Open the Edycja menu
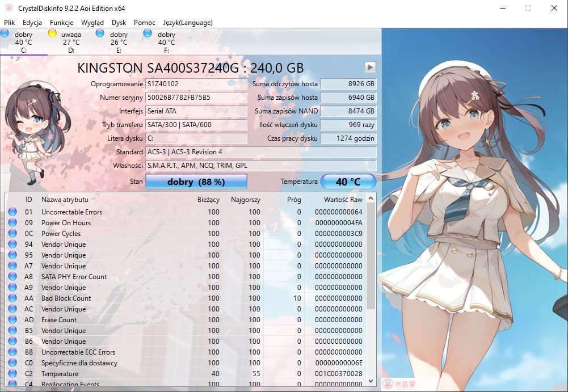 click(x=32, y=23)
